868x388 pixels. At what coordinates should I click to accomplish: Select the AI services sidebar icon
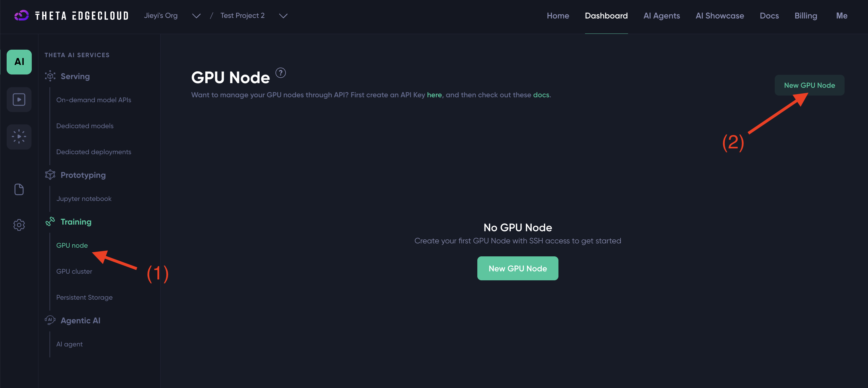19,62
